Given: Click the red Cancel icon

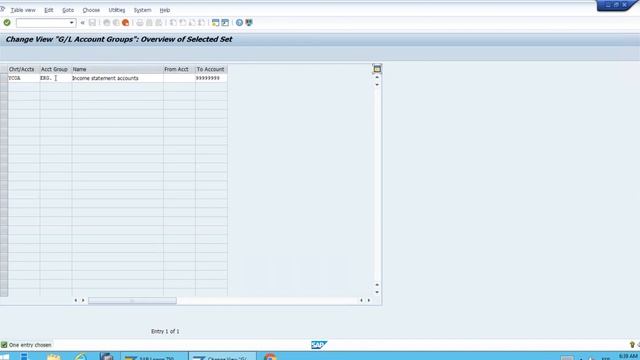Looking at the screenshot, I should [125, 22].
